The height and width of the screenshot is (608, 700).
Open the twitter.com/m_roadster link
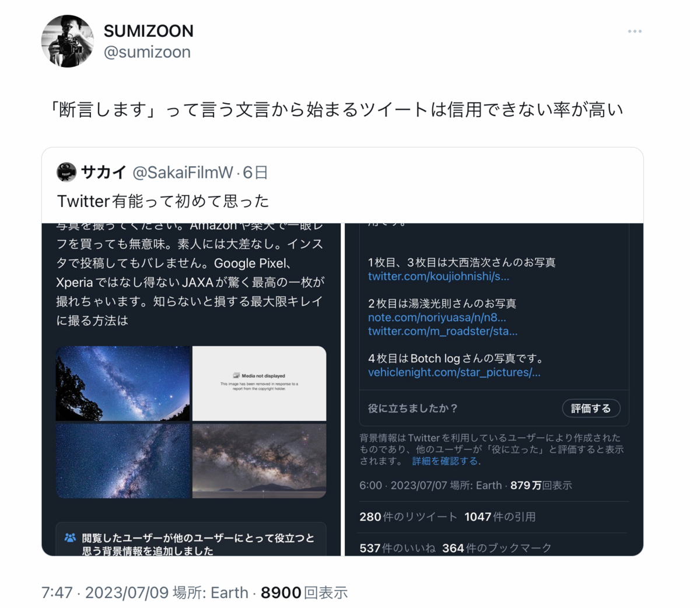442,331
